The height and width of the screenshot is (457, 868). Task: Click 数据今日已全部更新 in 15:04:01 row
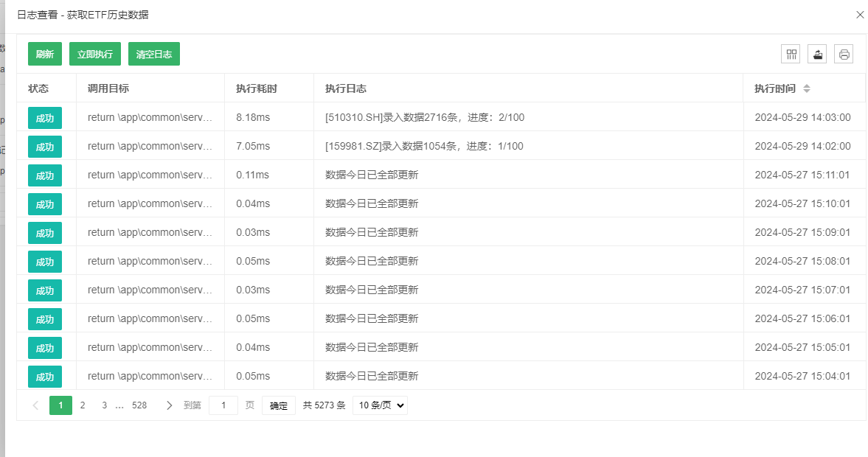coord(372,376)
